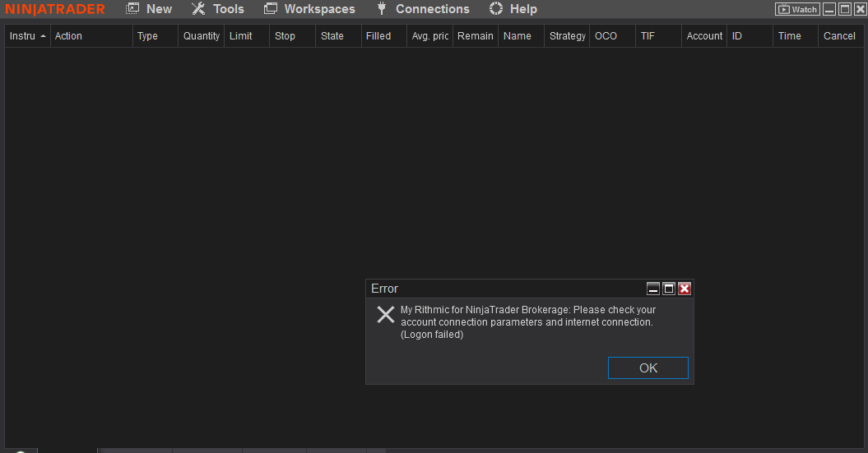Click the Workspaces stacked windows icon
This screenshot has width=868, height=453.
(x=270, y=8)
